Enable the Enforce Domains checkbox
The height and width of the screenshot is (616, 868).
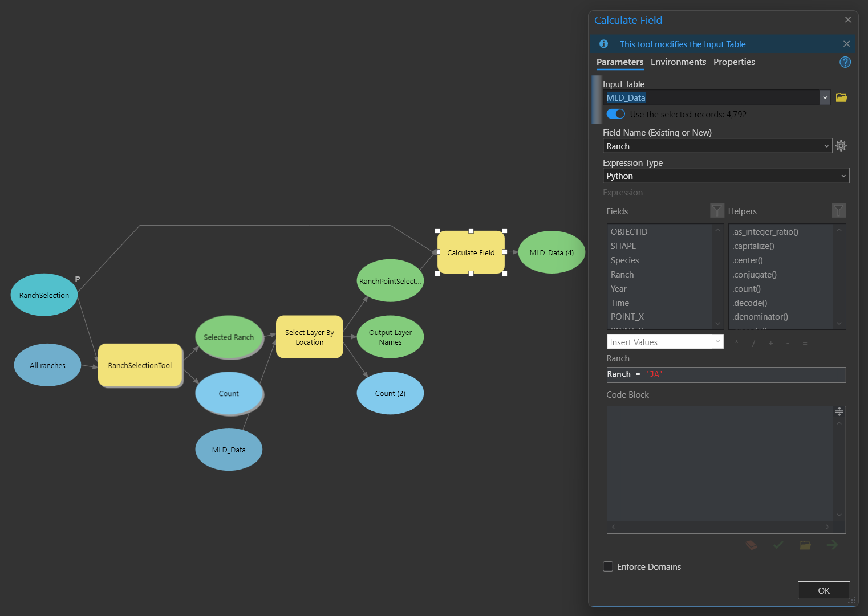pos(608,566)
